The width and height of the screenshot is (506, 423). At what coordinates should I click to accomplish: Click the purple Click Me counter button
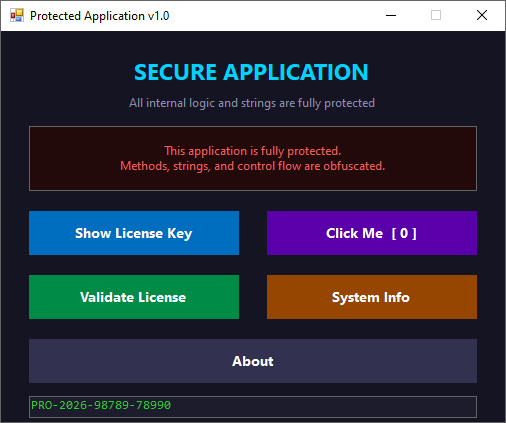(372, 233)
